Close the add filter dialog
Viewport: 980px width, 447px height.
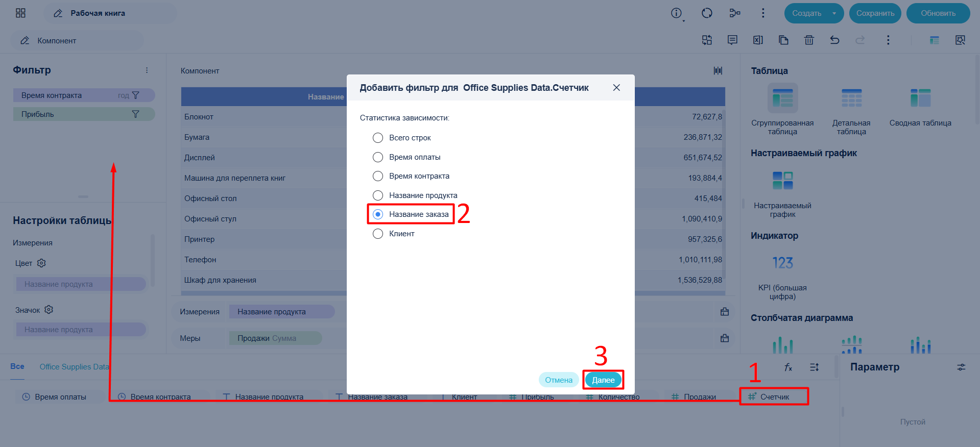[616, 88]
